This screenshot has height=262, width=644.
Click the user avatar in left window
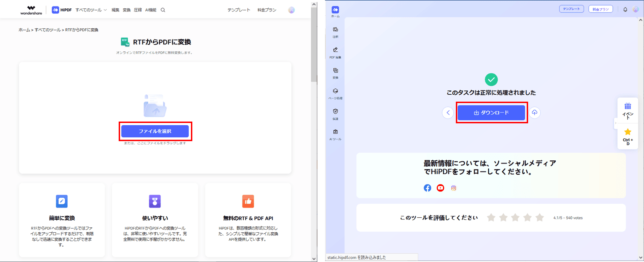(291, 10)
